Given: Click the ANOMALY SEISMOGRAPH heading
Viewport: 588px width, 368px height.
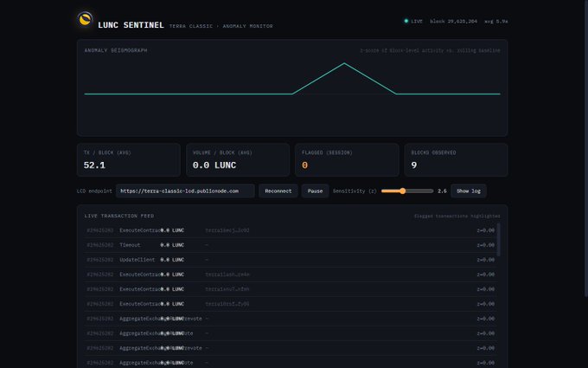Looking at the screenshot, I should click(x=116, y=50).
